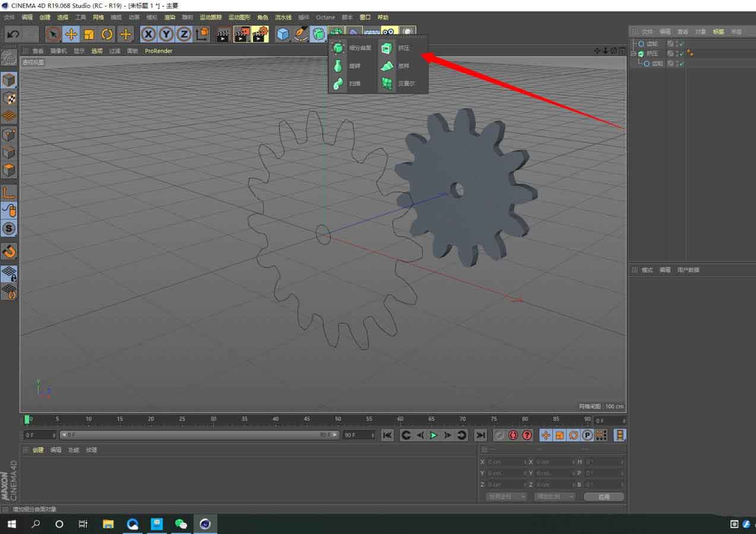The width and height of the screenshot is (756, 534).
Task: Activate the Rotate tool
Action: (x=108, y=34)
